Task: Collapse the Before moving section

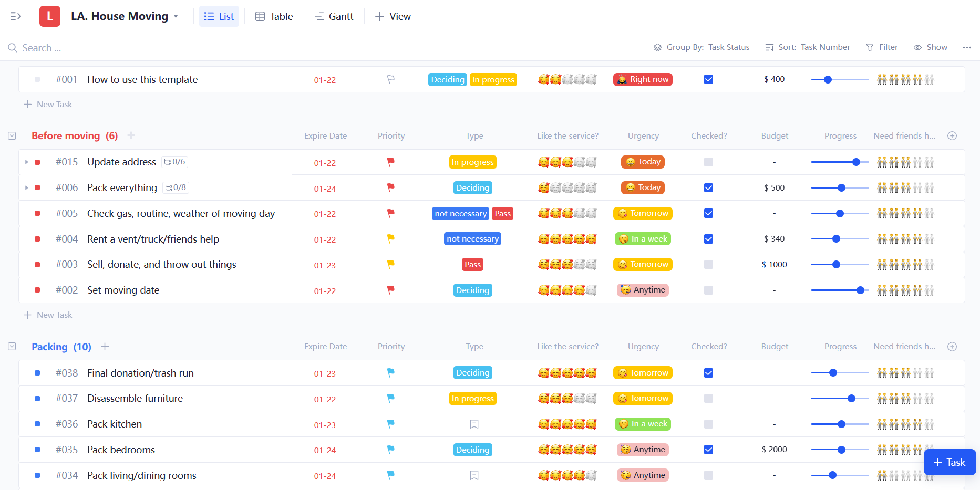Action: click(12, 135)
